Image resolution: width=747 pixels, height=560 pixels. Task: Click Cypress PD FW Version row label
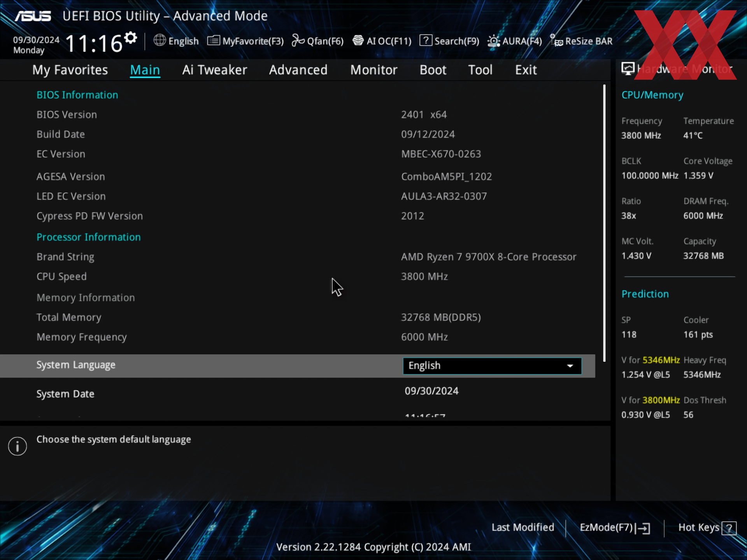pos(89,216)
